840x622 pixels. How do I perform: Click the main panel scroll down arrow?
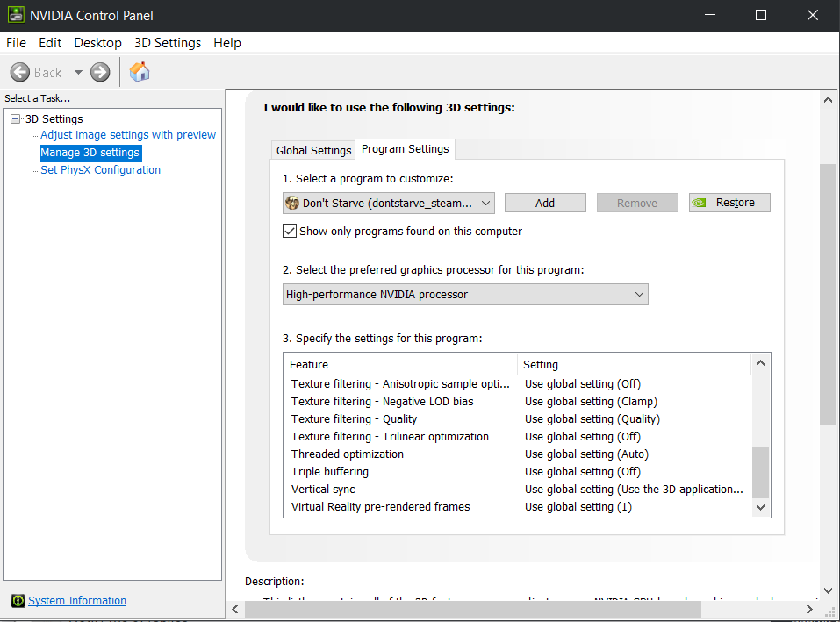coord(828,591)
